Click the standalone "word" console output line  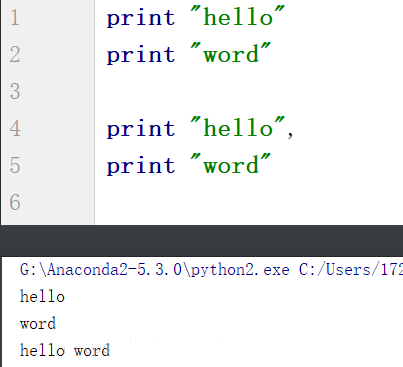[38, 324]
